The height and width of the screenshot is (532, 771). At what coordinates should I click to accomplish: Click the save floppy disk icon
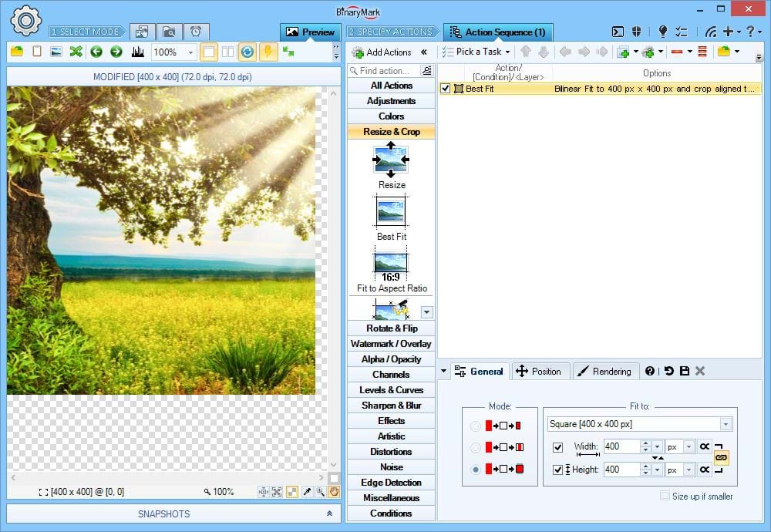[x=685, y=371]
